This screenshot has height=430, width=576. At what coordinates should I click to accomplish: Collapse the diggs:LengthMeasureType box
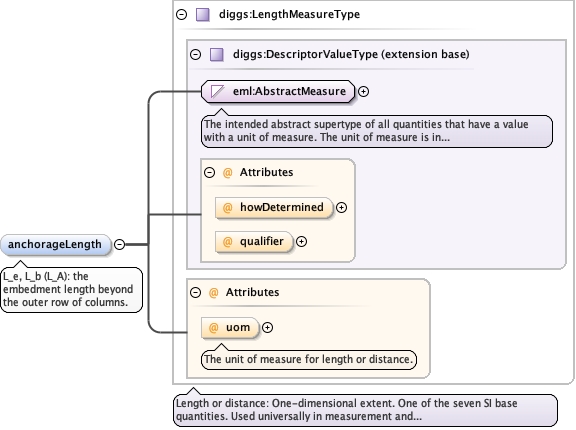click(181, 15)
